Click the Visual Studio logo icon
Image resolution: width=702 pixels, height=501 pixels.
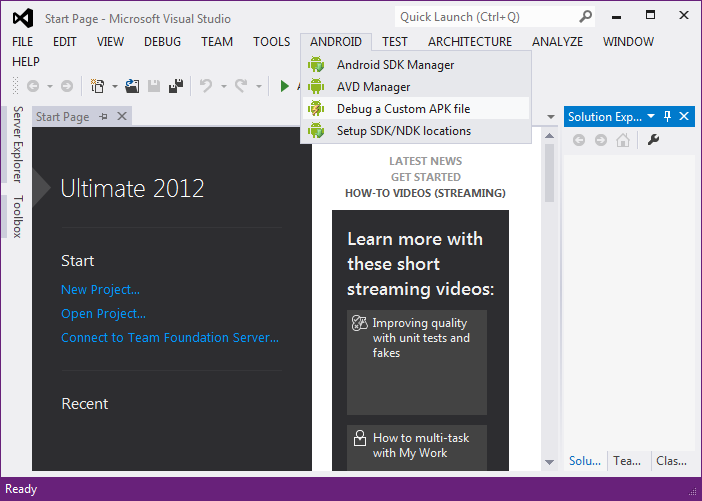tap(23, 18)
